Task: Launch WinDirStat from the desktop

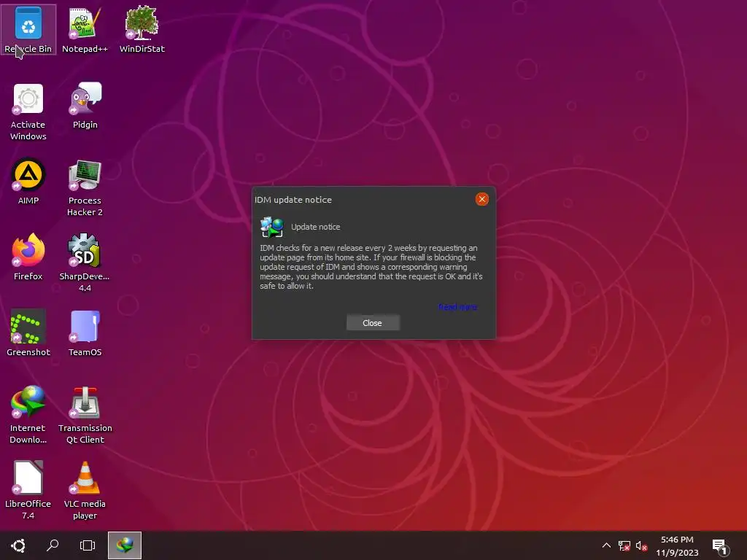Action: [142, 29]
